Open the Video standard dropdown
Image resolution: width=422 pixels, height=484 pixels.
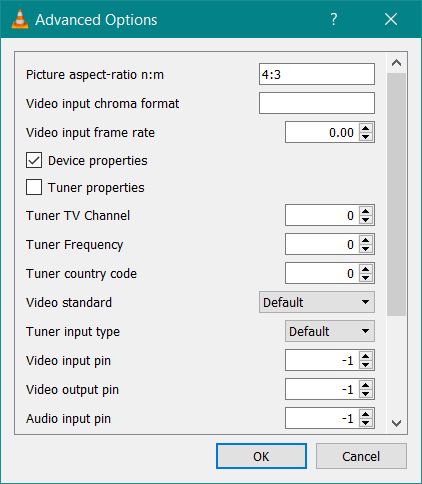pos(317,302)
